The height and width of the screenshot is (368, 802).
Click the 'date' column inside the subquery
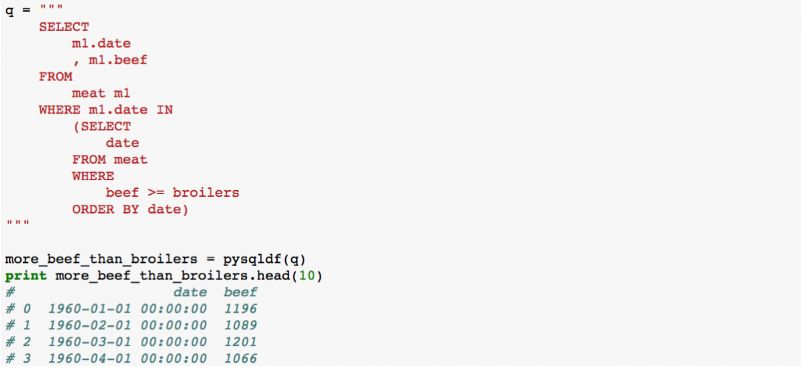[x=122, y=143]
